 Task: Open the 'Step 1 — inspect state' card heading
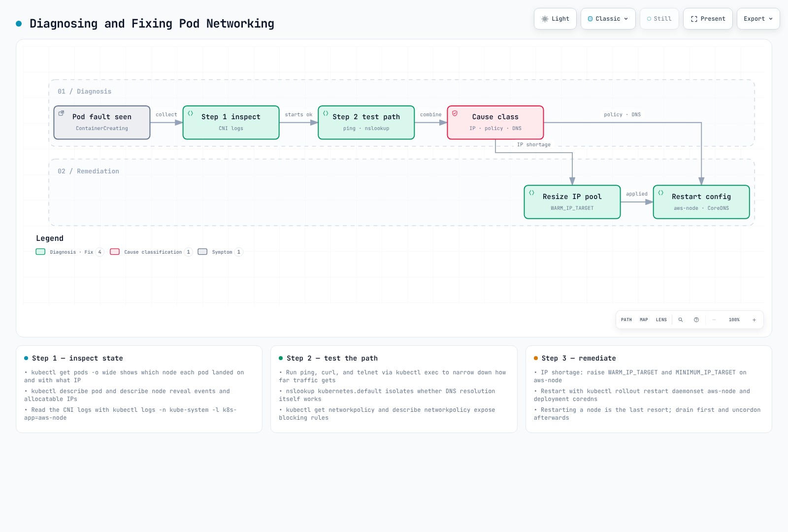(x=77, y=358)
